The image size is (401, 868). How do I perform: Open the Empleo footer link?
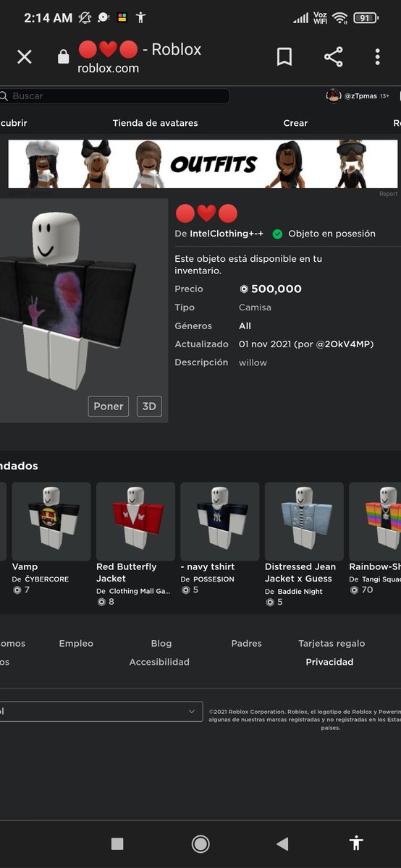click(x=76, y=643)
